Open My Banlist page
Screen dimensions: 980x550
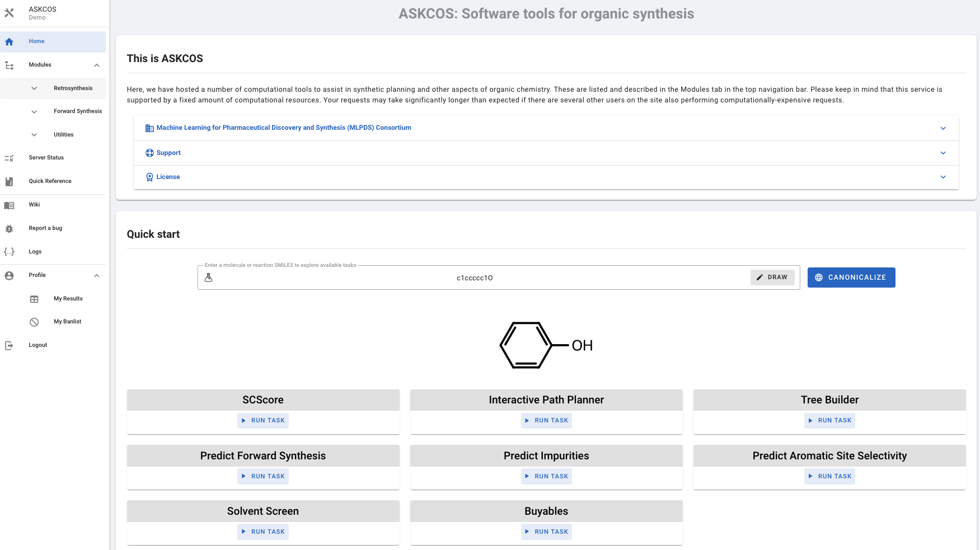(53, 322)
